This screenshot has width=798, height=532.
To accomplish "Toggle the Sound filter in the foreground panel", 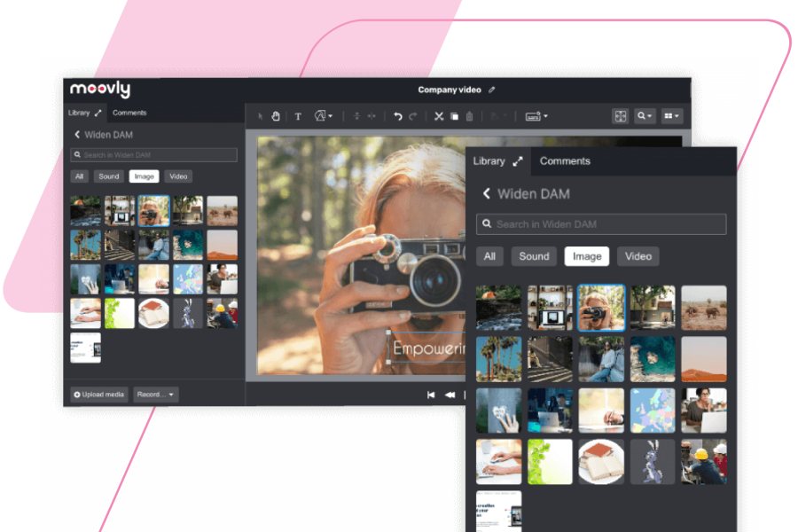I will coord(534,256).
